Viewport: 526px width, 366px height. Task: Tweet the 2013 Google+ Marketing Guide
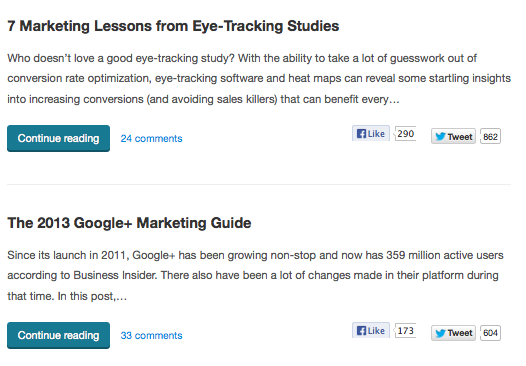(453, 333)
